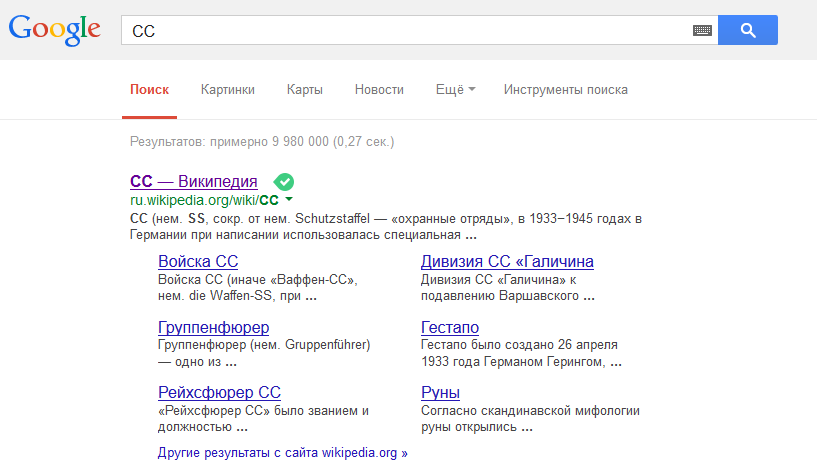Select the Поиск tab

pyautogui.click(x=150, y=90)
